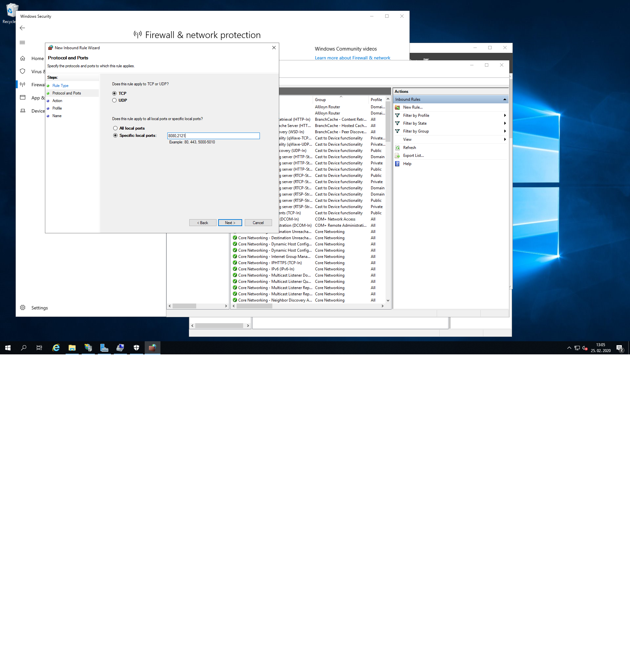Select the Protocol and Ports step
The height and width of the screenshot is (672, 630).
click(67, 93)
